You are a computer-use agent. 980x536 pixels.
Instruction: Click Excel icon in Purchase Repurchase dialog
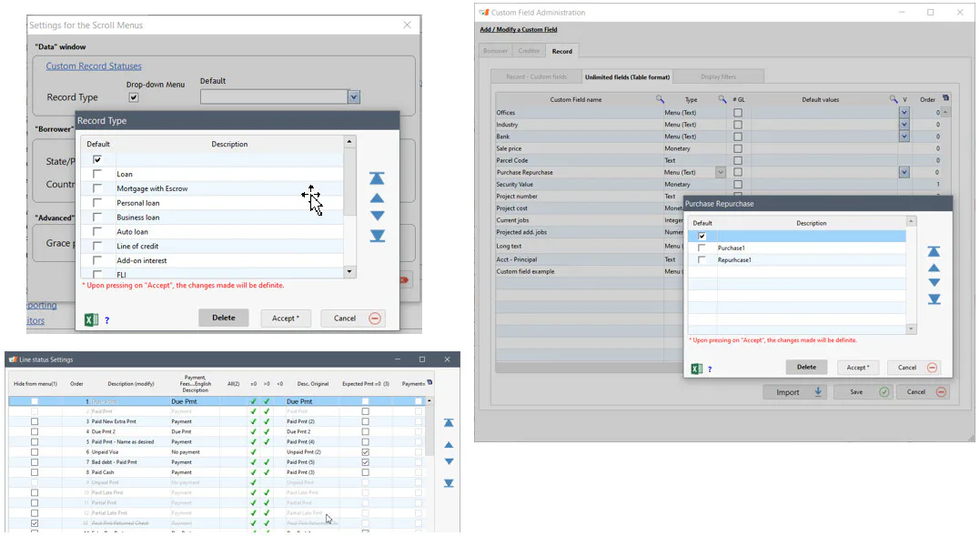click(x=697, y=369)
